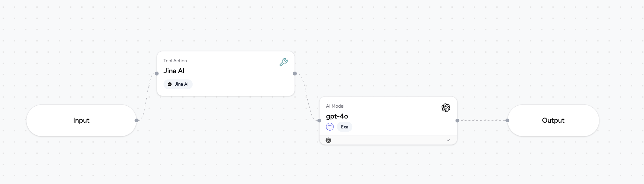Click the gpt-4o node's left connector dot
The image size is (644, 184).
(319, 120)
